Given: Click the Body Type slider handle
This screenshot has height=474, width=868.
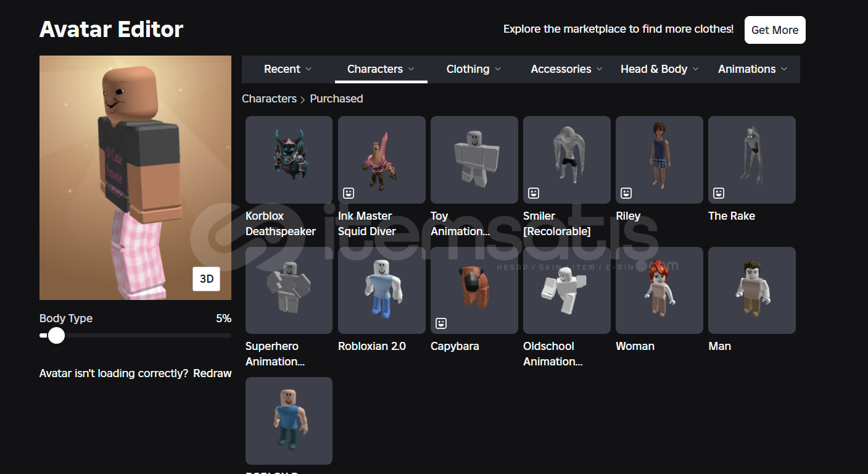Looking at the screenshot, I should tap(56, 335).
